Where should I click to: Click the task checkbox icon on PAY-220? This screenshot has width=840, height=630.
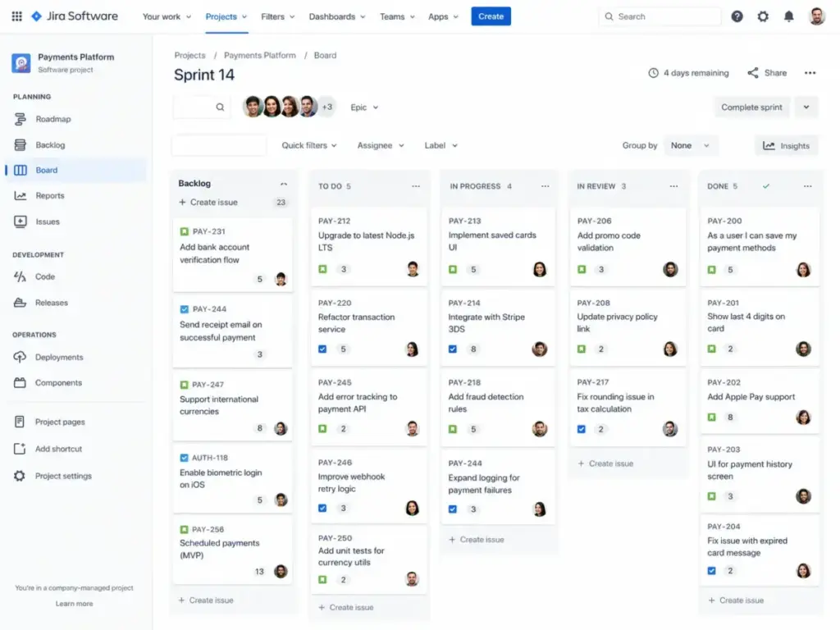click(322, 349)
